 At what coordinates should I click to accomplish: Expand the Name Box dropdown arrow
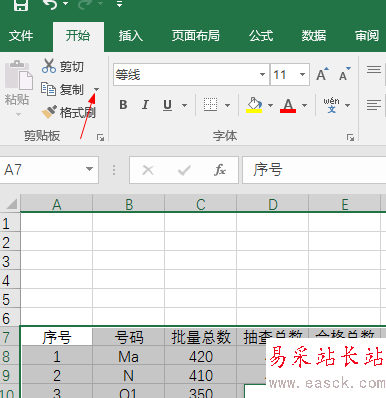pyautogui.click(x=89, y=169)
